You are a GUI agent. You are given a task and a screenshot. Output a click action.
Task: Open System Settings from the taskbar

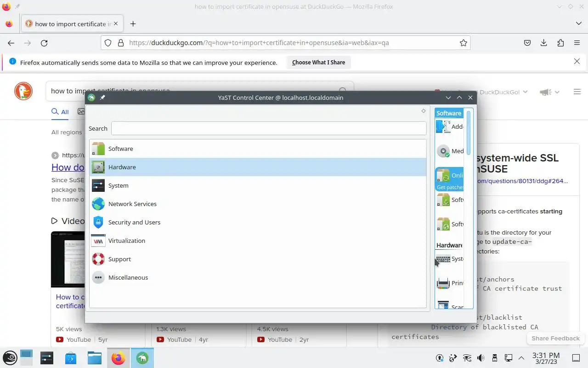point(47,358)
